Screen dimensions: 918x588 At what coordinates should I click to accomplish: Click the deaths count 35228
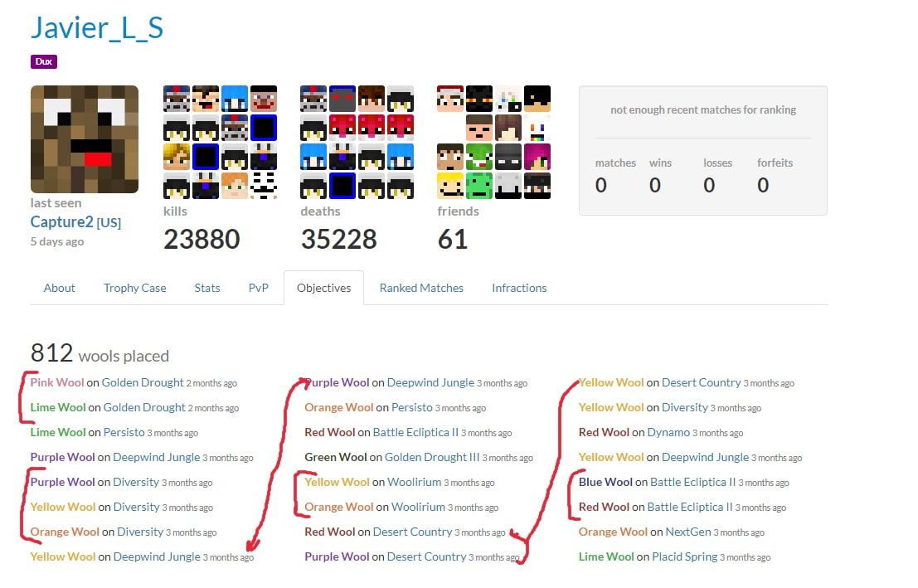point(339,239)
